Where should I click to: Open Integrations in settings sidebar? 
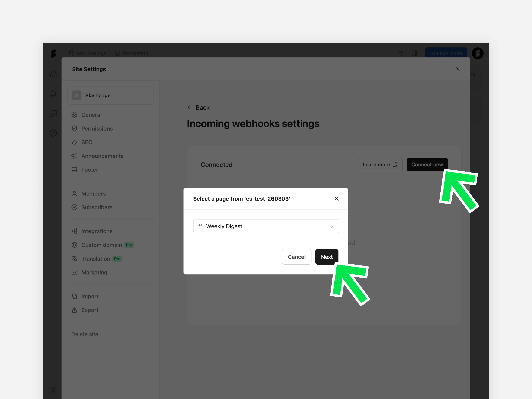97,231
